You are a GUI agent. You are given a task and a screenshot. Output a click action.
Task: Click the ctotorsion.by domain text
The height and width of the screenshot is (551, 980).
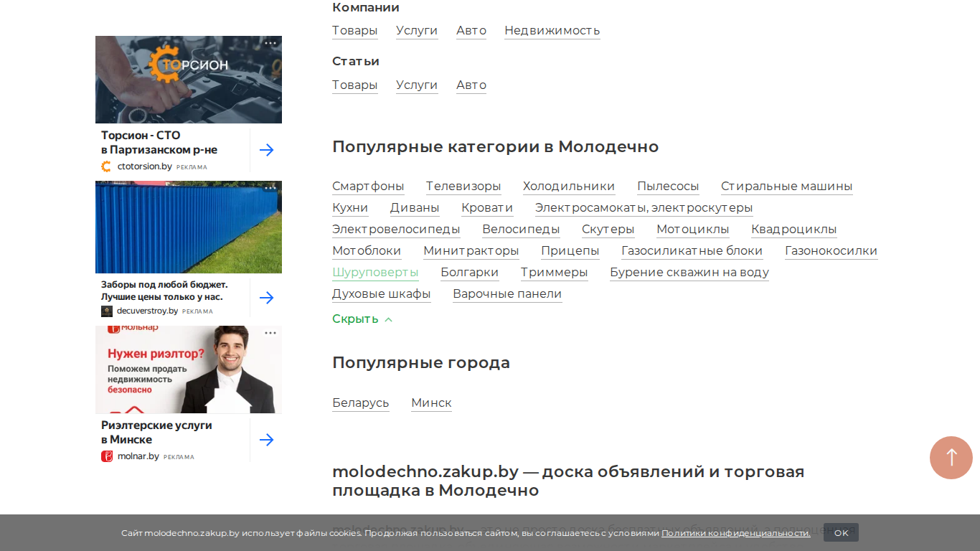point(144,166)
